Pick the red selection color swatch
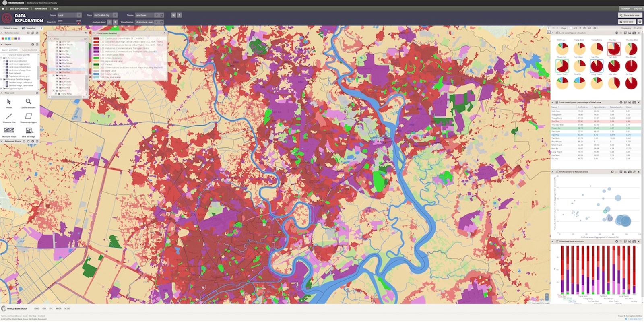 (x=3, y=39)
